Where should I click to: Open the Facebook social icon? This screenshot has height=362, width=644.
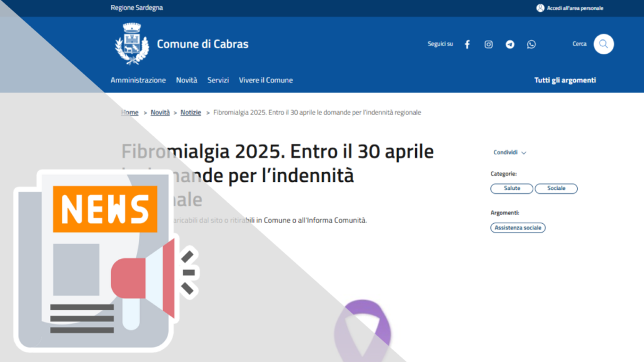467,44
